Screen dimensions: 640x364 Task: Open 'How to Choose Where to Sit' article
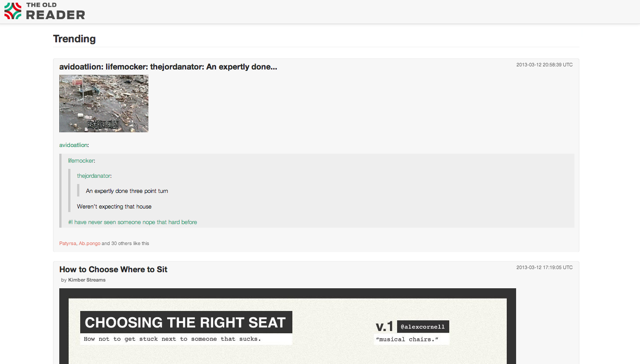(113, 269)
